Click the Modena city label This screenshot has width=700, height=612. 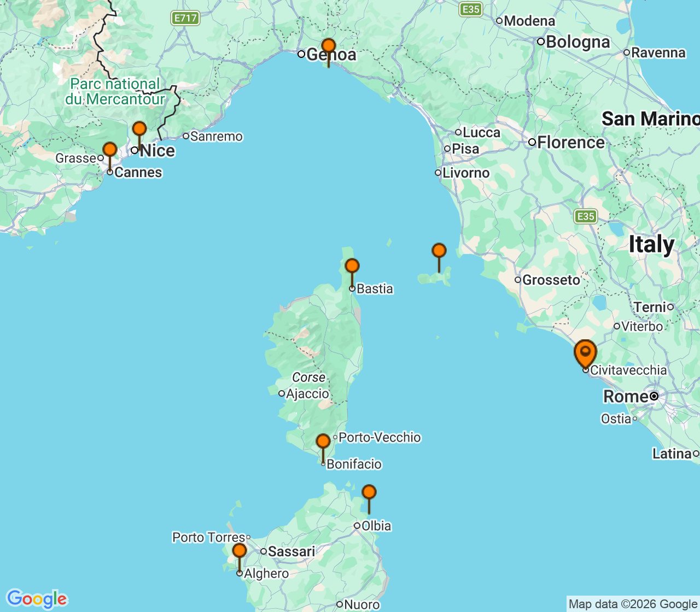click(529, 21)
